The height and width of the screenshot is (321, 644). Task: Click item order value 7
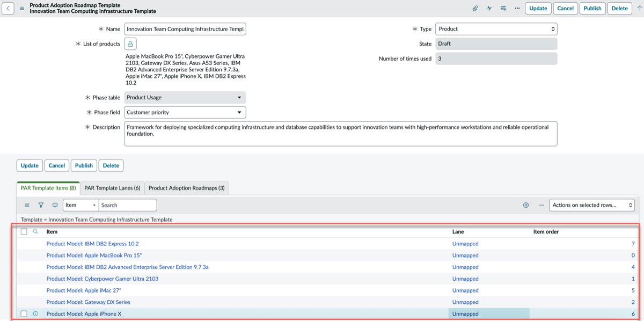pos(633,244)
